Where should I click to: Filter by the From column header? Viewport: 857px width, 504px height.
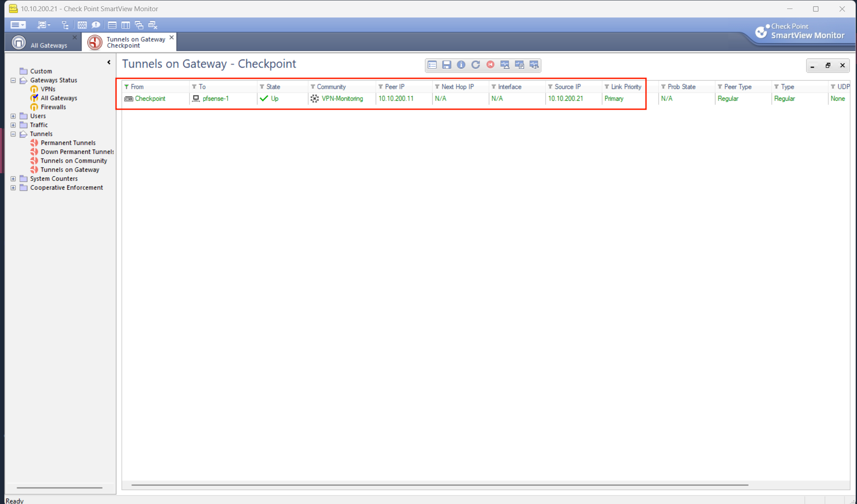click(x=155, y=87)
